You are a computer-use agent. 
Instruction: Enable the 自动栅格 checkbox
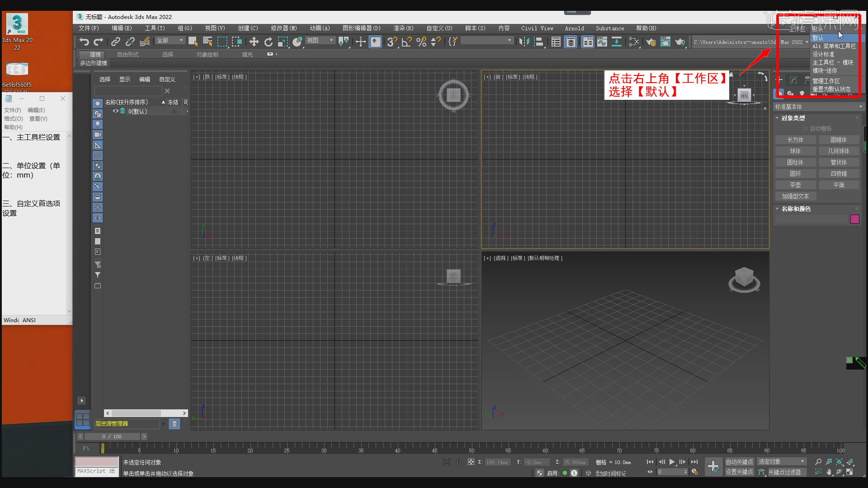(x=805, y=129)
